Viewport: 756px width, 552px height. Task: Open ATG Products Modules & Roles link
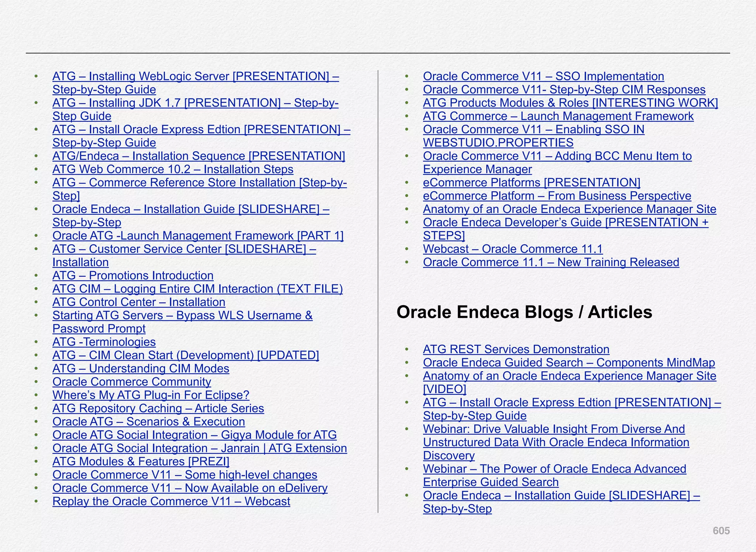click(x=570, y=103)
